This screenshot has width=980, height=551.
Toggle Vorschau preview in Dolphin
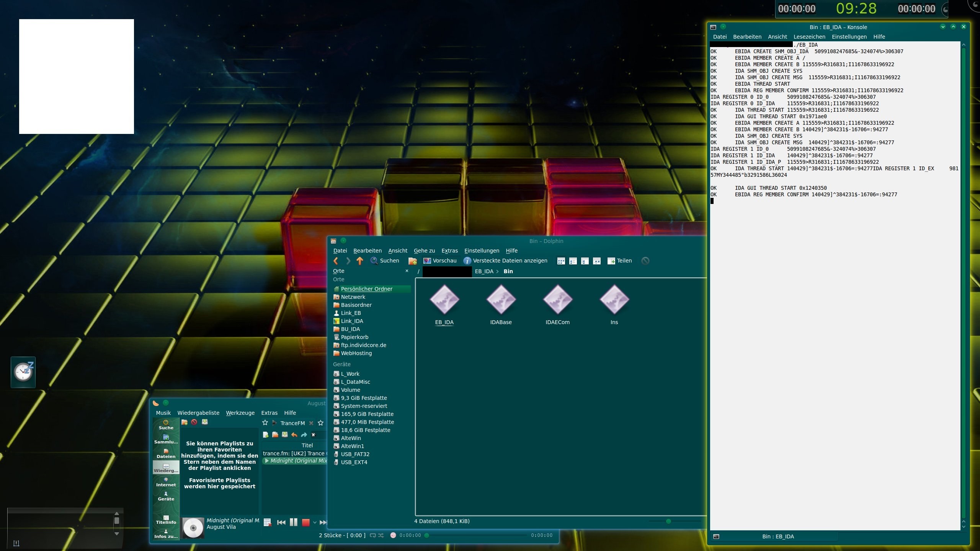440,261
